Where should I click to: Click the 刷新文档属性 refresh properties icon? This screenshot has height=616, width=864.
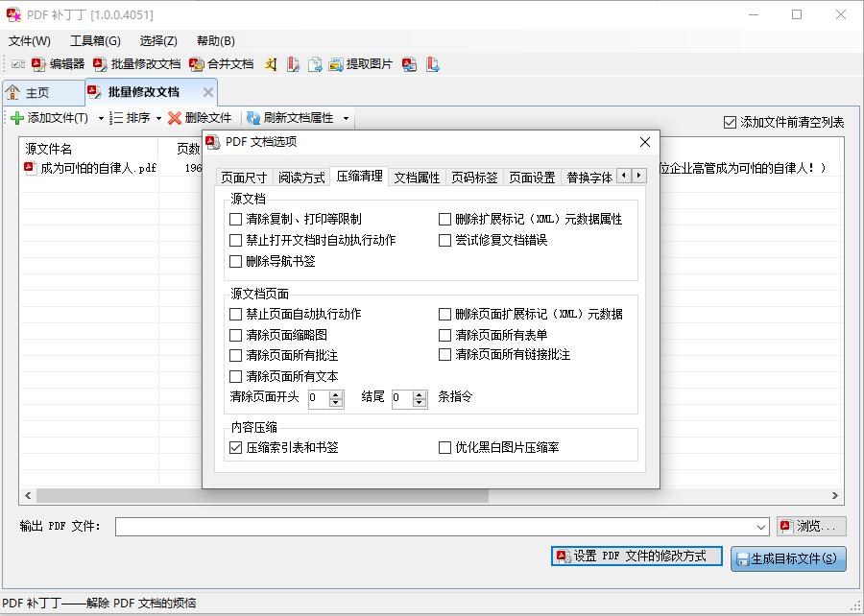(293, 117)
